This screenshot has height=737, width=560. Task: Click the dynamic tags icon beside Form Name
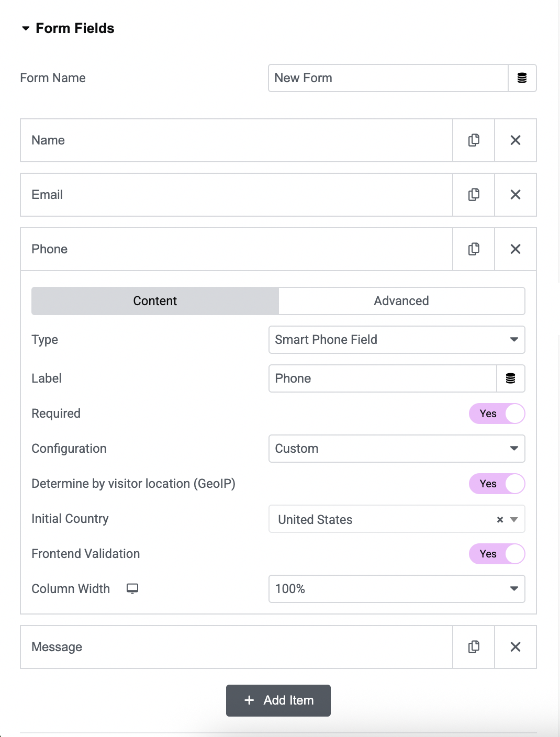[x=522, y=77]
